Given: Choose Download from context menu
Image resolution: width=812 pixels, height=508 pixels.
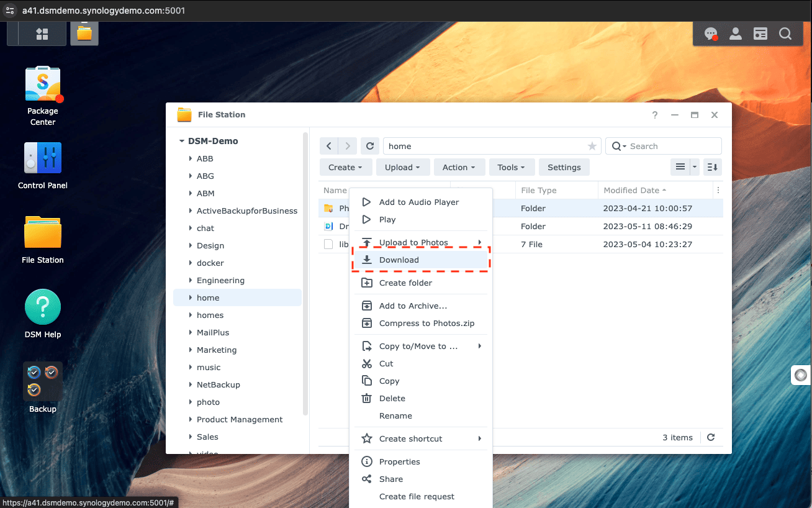Looking at the screenshot, I should [421, 260].
